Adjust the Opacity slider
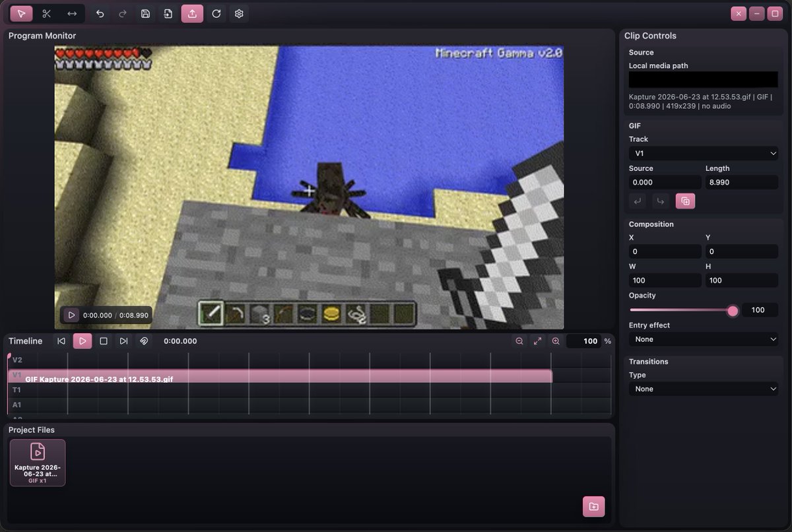Image resolution: width=792 pixels, height=532 pixels. tap(684, 310)
